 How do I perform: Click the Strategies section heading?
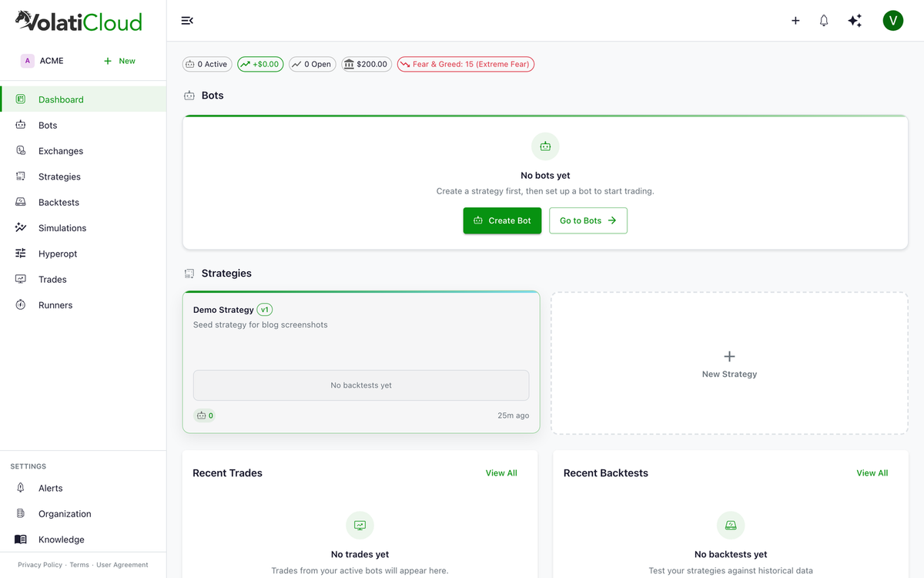click(x=226, y=274)
